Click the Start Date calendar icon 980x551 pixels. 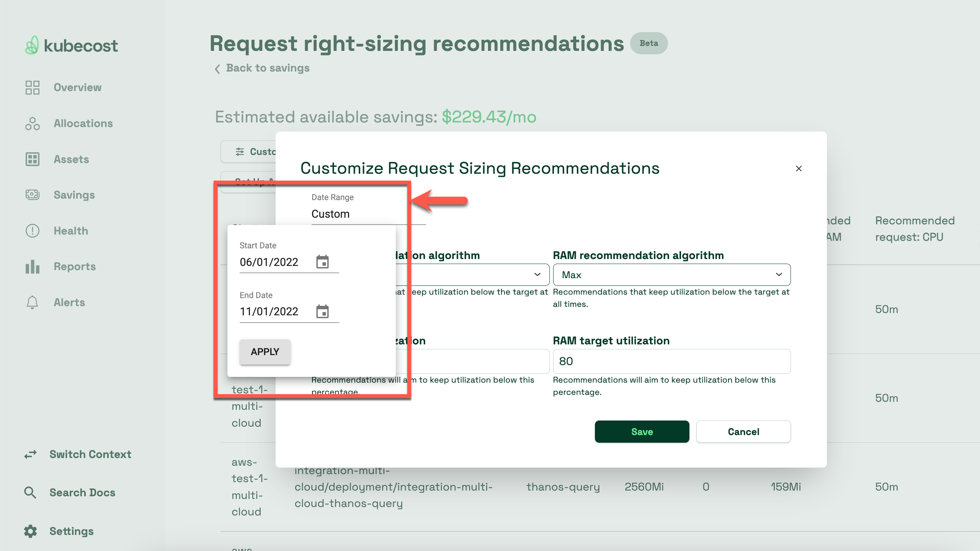pos(322,261)
